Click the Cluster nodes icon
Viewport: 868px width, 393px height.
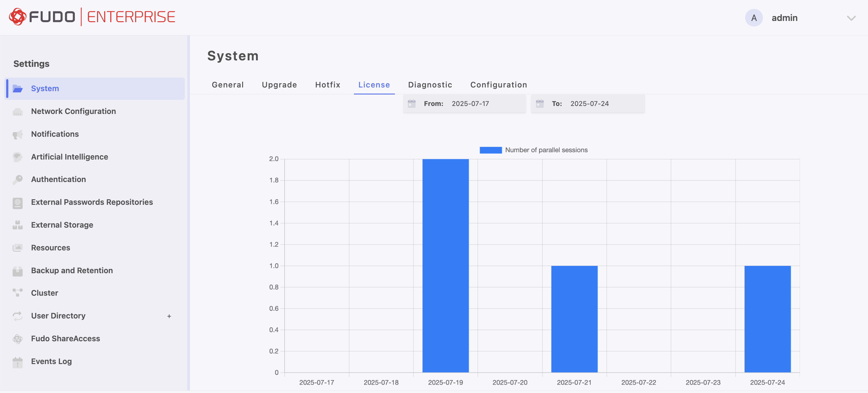tap(18, 293)
